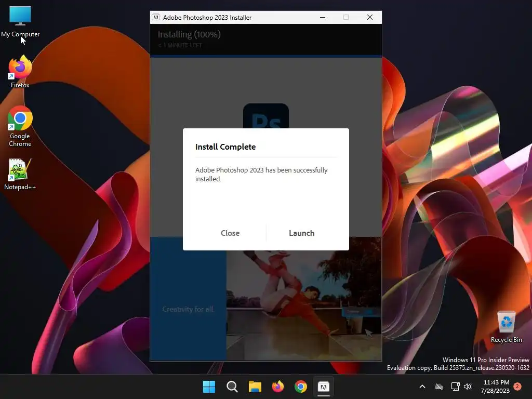Click the 'successfully installed' message text

261,175
